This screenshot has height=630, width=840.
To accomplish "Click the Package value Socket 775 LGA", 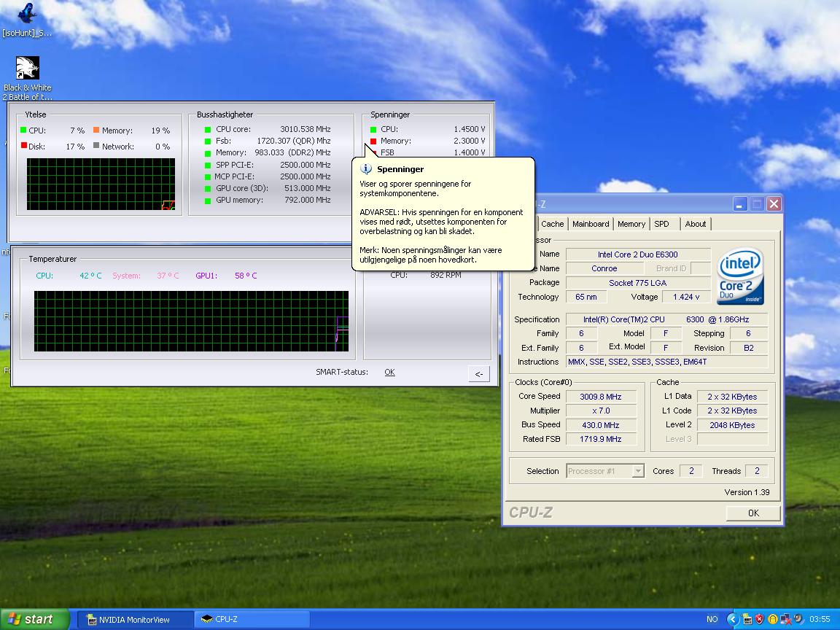I will coord(637,283).
